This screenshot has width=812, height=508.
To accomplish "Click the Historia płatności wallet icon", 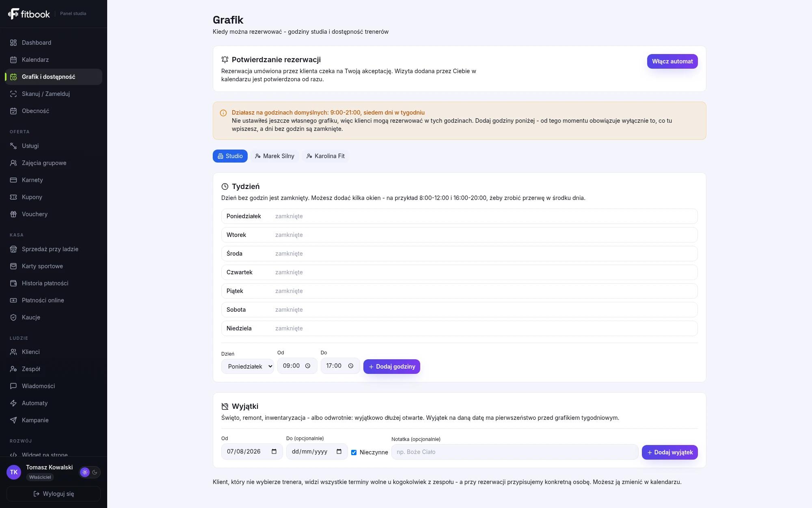I will tap(13, 283).
